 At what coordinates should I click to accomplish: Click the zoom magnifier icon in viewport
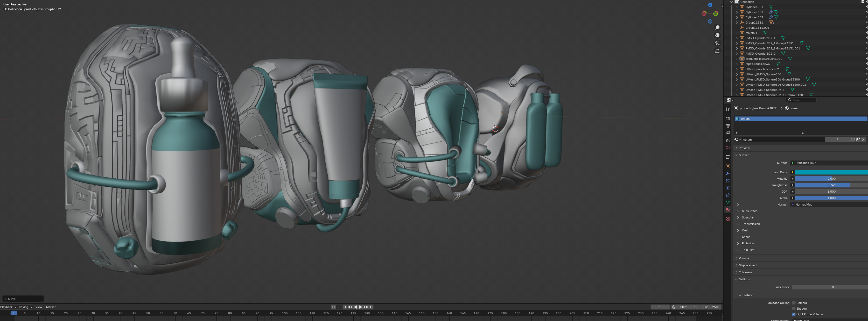point(717,28)
